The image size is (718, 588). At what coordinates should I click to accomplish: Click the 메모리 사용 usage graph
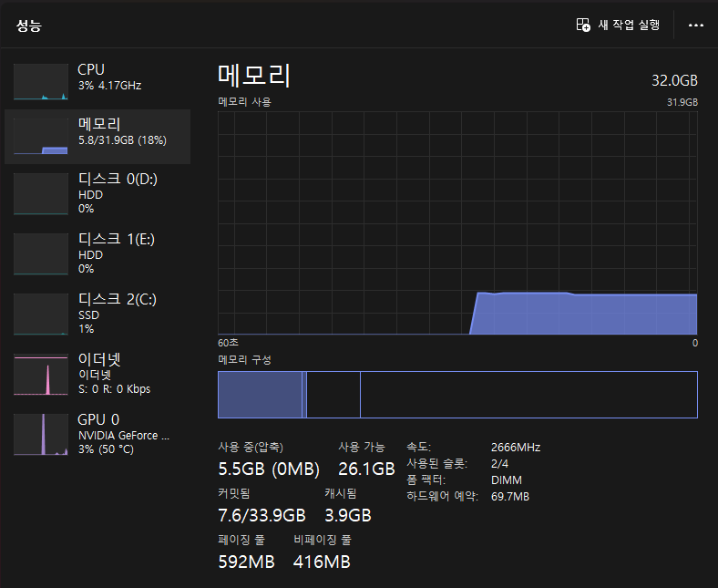pyautogui.click(x=457, y=222)
